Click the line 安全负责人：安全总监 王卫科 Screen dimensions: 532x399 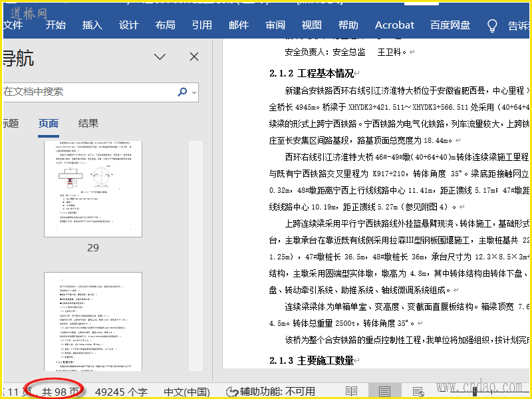345,53
